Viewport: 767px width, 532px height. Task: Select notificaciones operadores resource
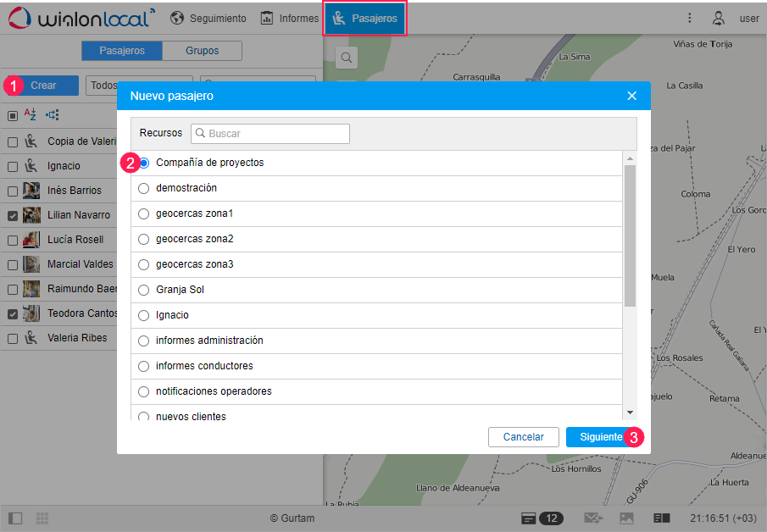143,391
